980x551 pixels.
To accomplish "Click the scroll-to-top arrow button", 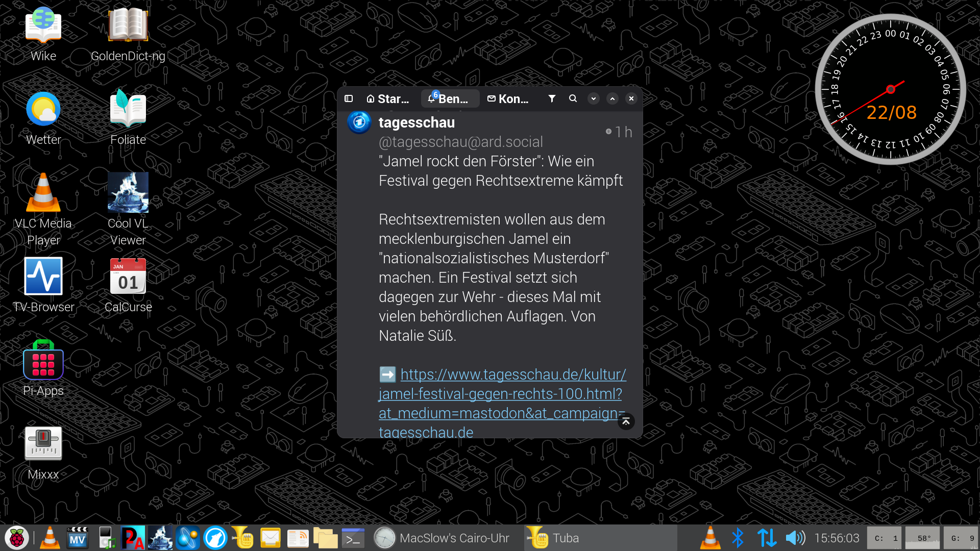I will point(626,421).
